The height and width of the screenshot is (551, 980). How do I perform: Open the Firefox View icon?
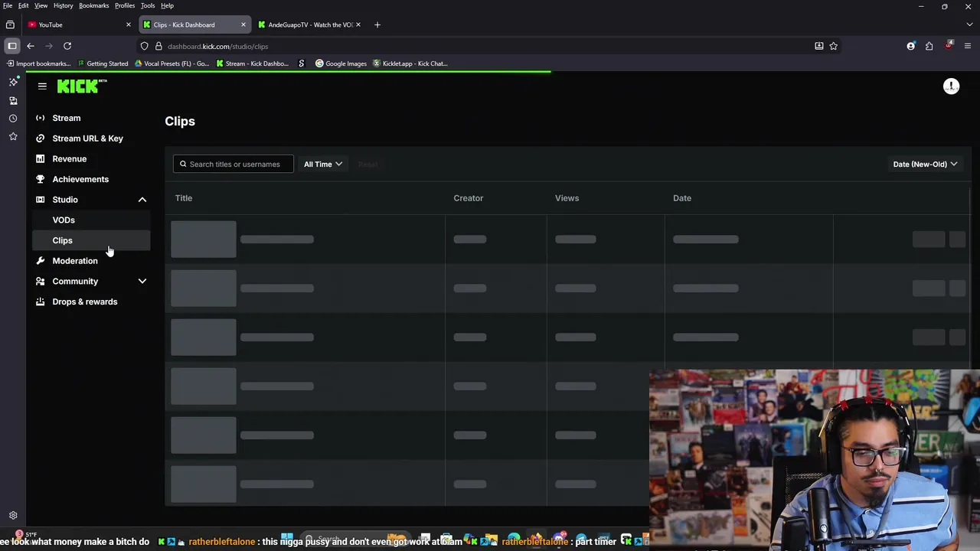point(10,24)
